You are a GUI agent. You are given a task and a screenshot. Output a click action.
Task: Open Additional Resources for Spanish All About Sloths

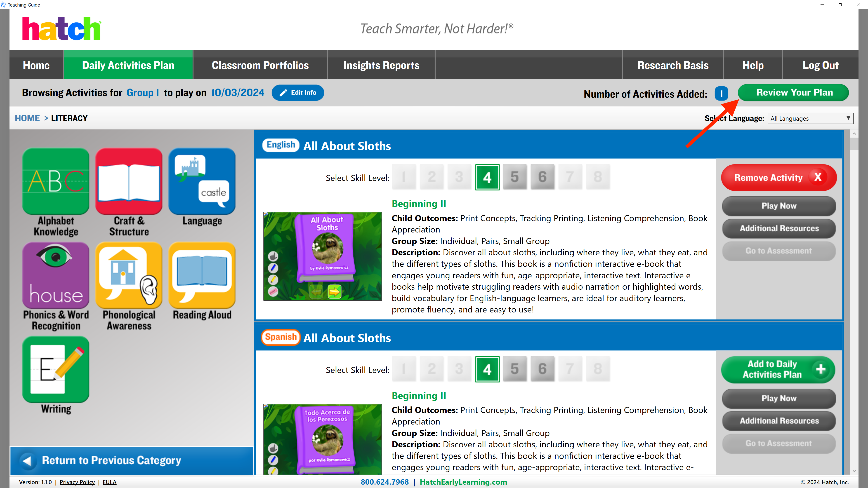click(779, 421)
